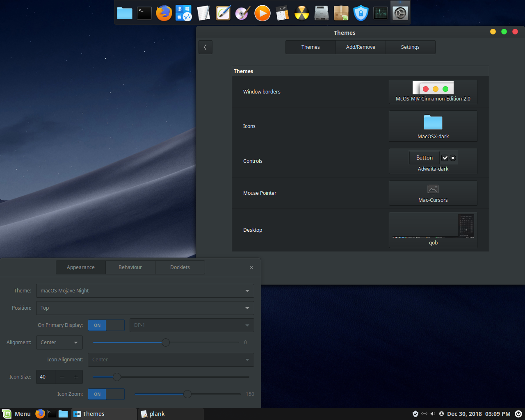
Task: Open the blue shield lock dock icon
Action: coord(361,13)
